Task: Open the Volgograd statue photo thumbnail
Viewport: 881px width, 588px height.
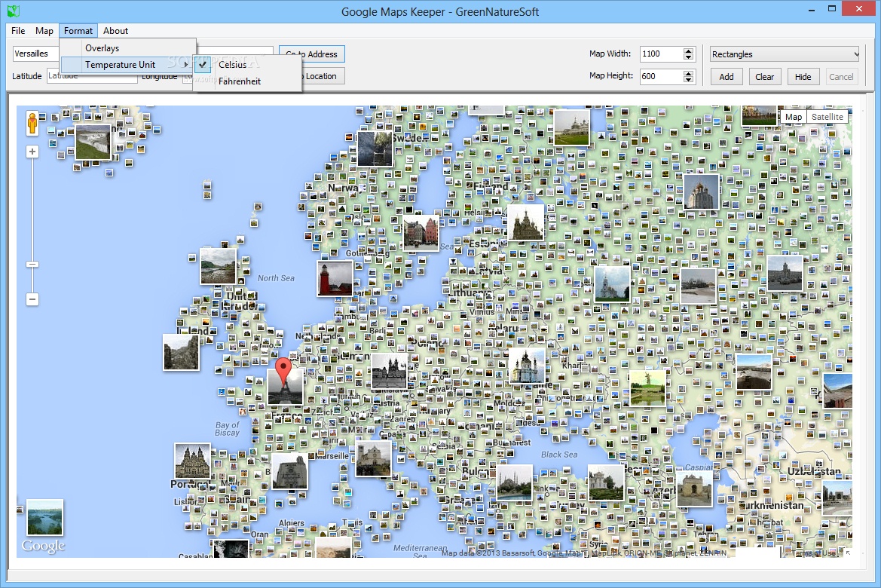Action: (x=648, y=387)
